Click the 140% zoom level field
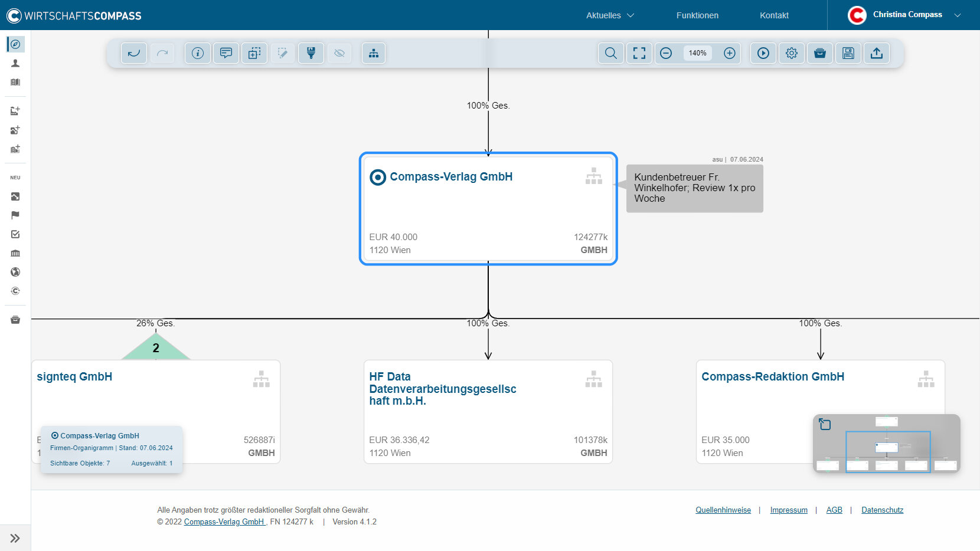Screen dimensions: 980x551 (698, 53)
